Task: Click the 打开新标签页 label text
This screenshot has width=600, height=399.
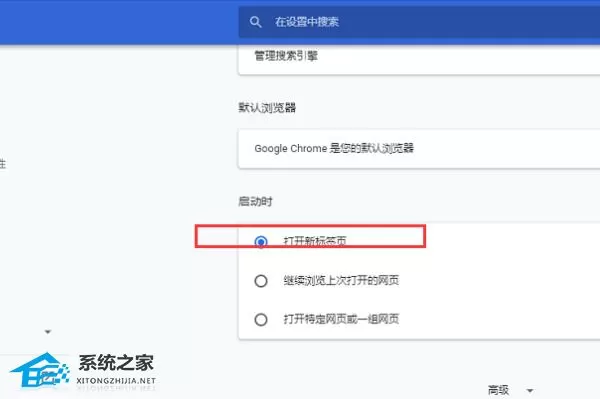Action: point(315,241)
